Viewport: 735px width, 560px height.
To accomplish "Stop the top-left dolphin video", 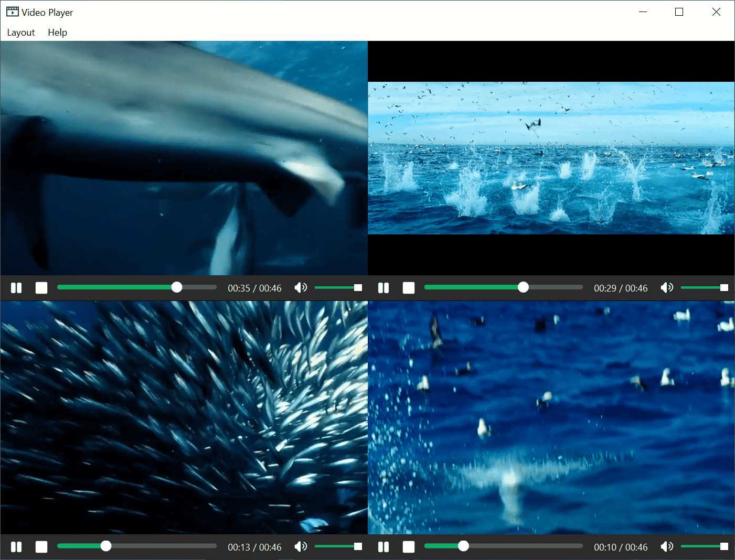I will coord(41,288).
